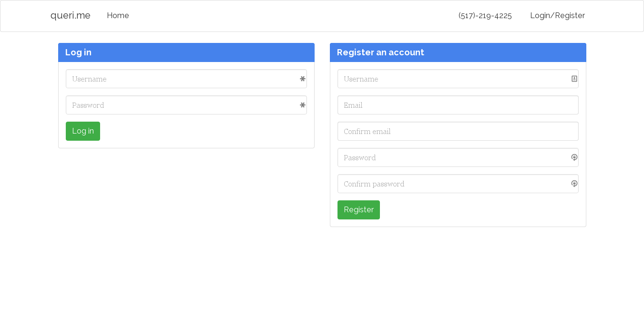Viewport: 644px width, 332px height.
Task: Focus the Username field in Log in panel
Action: [x=181, y=79]
